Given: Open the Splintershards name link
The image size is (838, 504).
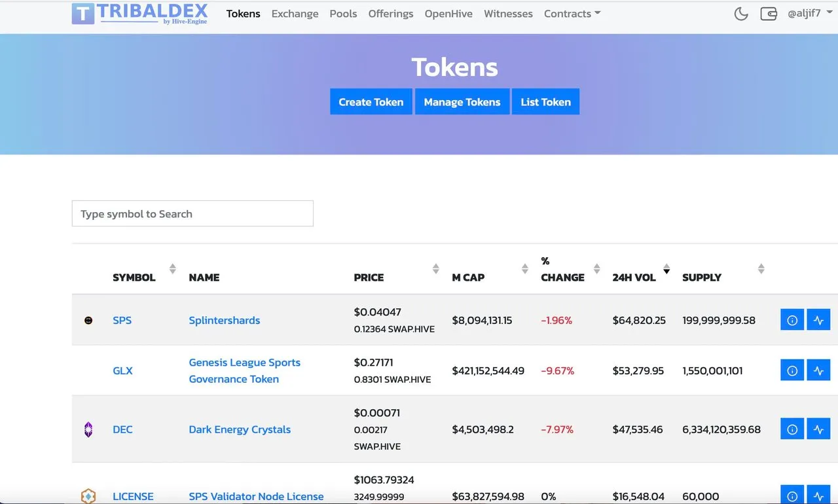Looking at the screenshot, I should [x=225, y=320].
